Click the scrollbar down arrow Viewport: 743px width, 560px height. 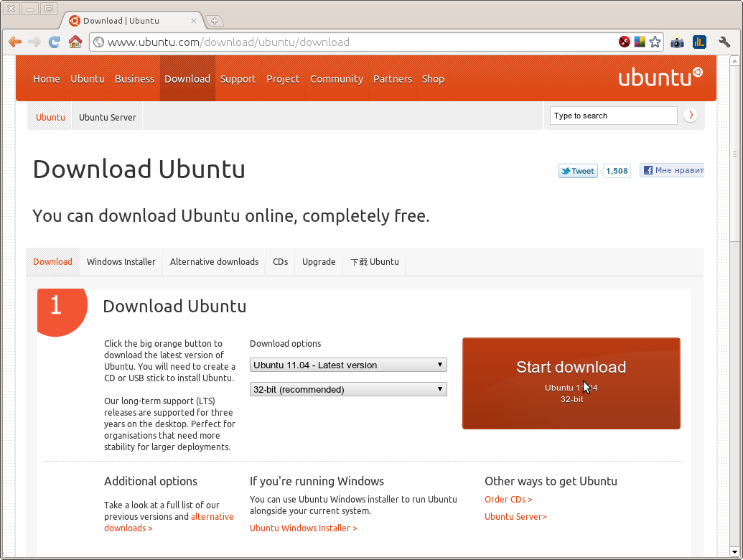(x=734, y=551)
